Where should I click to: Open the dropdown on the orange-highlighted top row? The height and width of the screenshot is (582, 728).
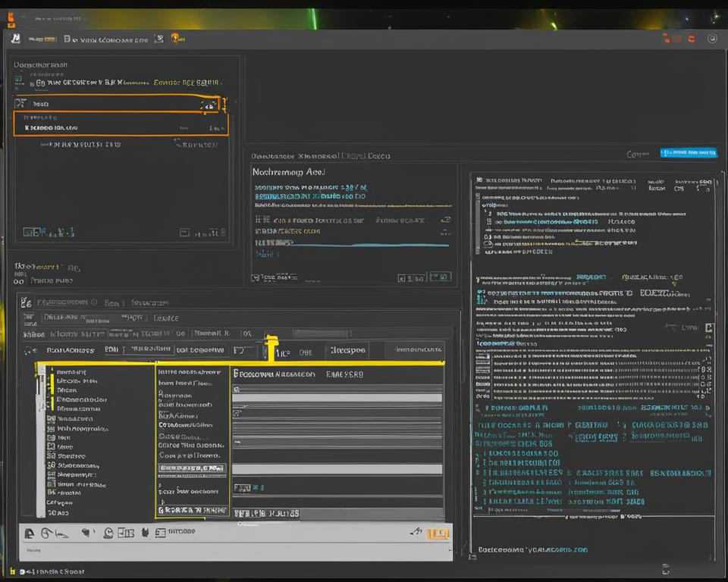point(209,106)
